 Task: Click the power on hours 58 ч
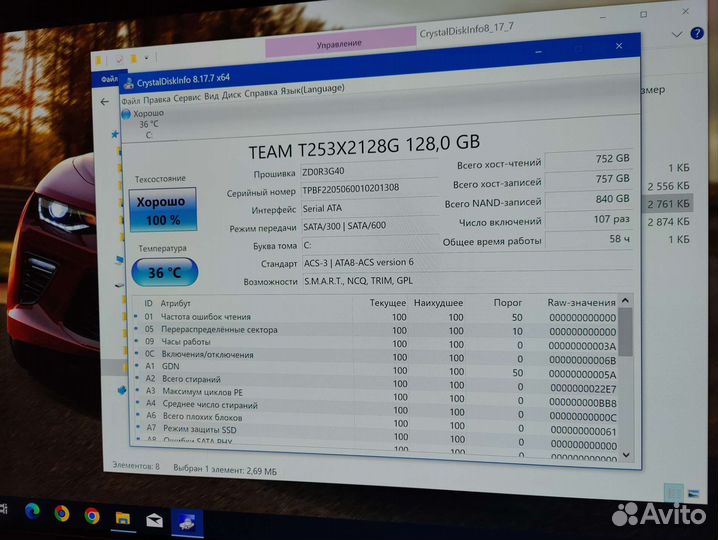[589, 239]
